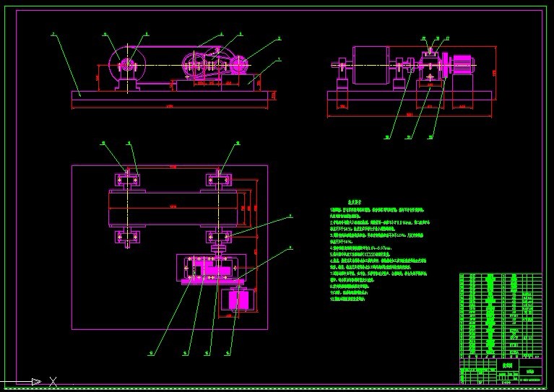Select the gearbox assembly in plan view
The height and width of the screenshot is (392, 554).
(212, 268)
